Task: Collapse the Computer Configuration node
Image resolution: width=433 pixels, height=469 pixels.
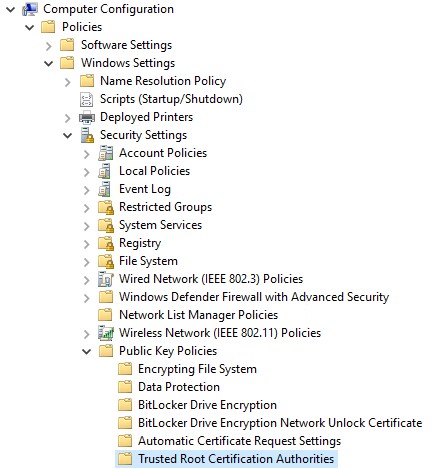Action: (x=11, y=10)
